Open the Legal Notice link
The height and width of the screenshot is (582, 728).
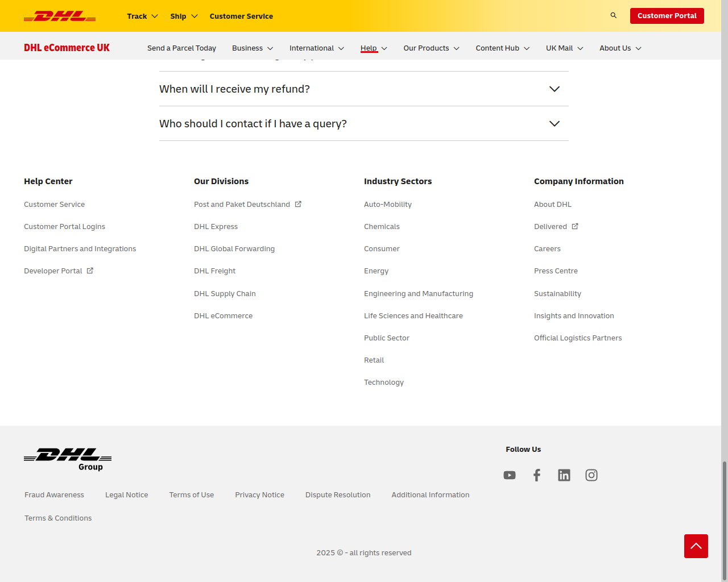pos(127,494)
